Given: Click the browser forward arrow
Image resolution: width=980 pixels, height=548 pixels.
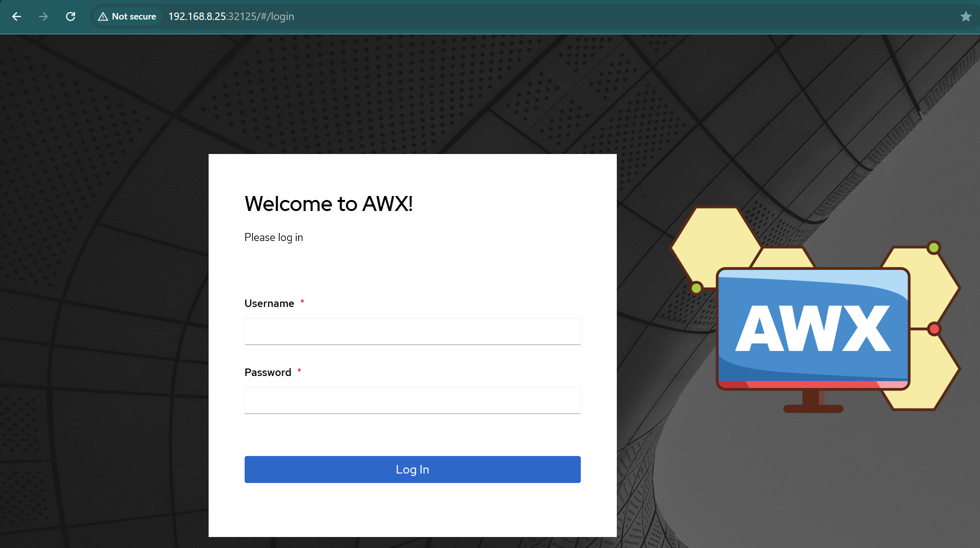Looking at the screenshot, I should [x=44, y=16].
